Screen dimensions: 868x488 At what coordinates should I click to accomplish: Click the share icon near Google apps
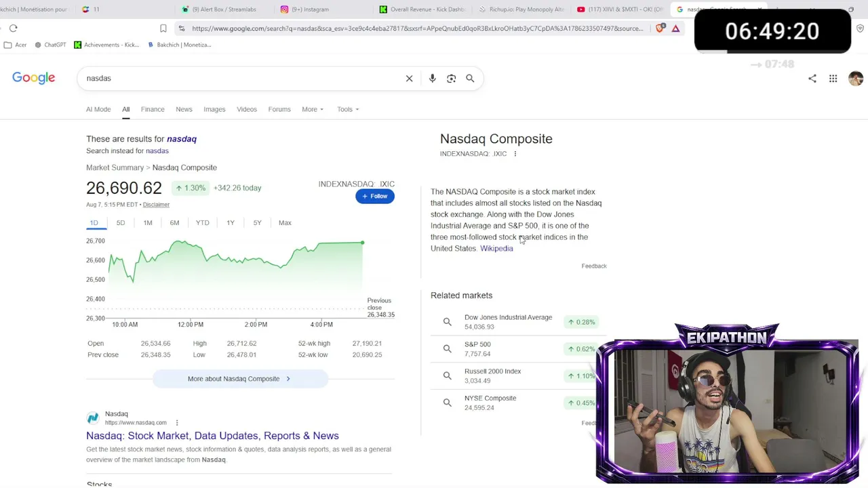coord(812,78)
